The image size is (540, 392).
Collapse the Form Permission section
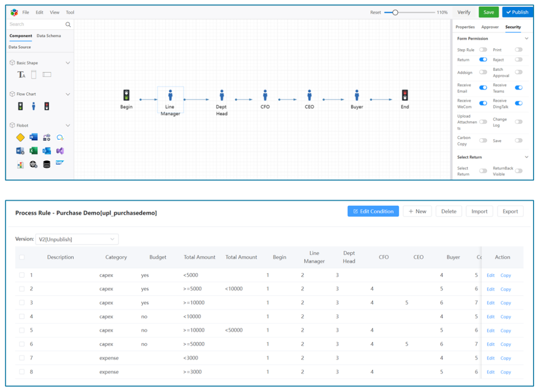(527, 38)
